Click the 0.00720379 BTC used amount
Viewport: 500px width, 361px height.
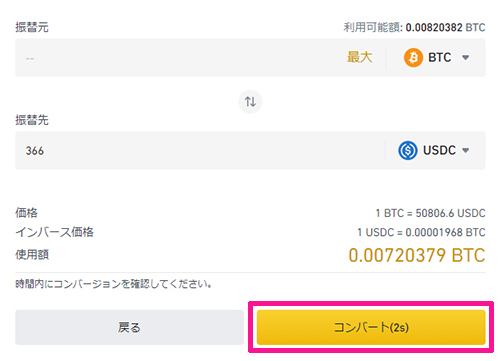tap(417, 255)
